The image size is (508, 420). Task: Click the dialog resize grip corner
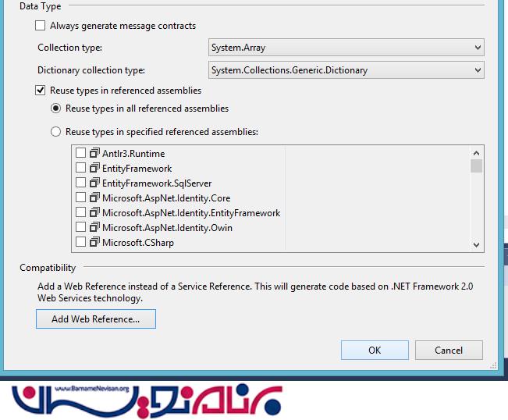tap(493, 366)
